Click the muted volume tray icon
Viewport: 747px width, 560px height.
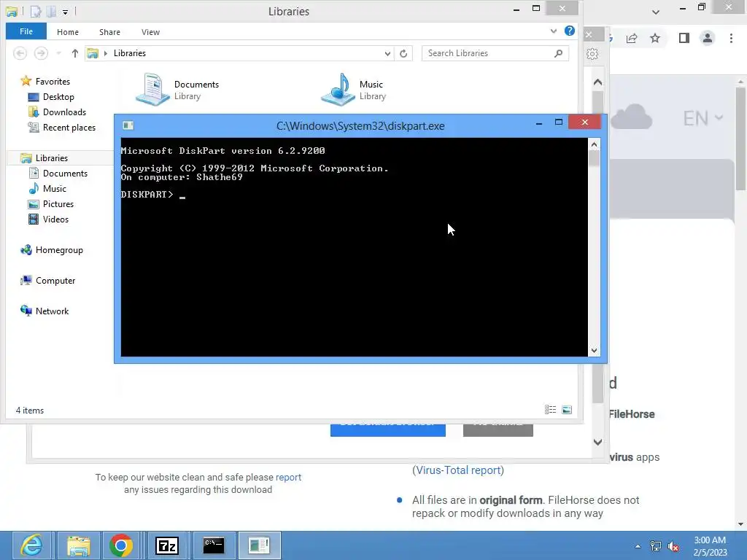673,546
